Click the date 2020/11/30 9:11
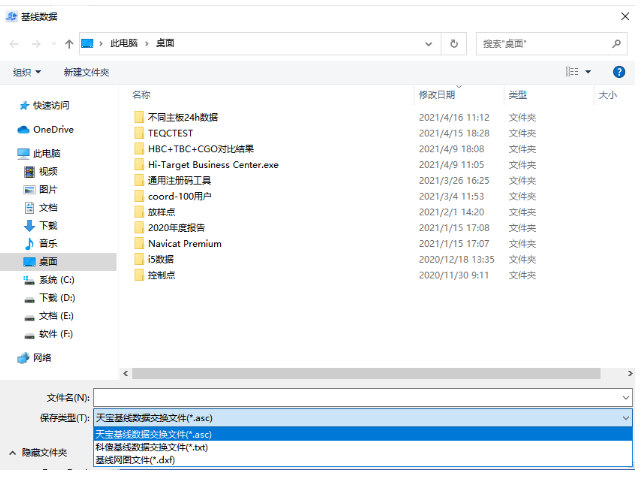 coord(453,275)
